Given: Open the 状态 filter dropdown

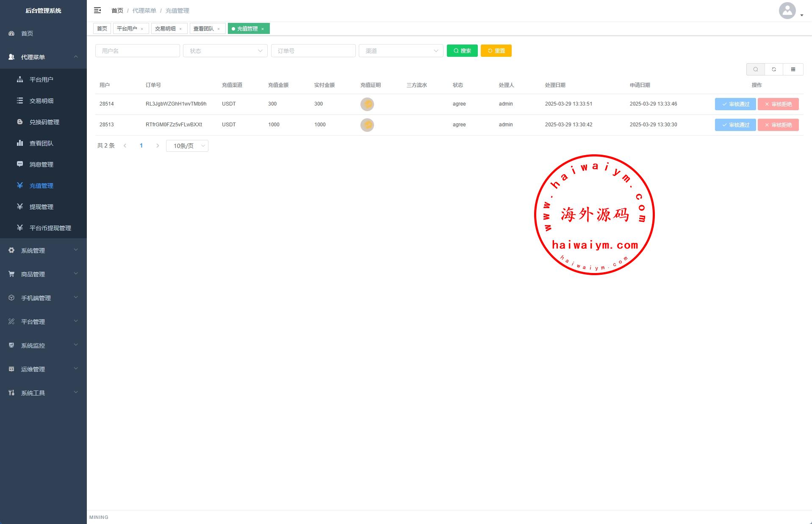Looking at the screenshot, I should pyautogui.click(x=225, y=51).
